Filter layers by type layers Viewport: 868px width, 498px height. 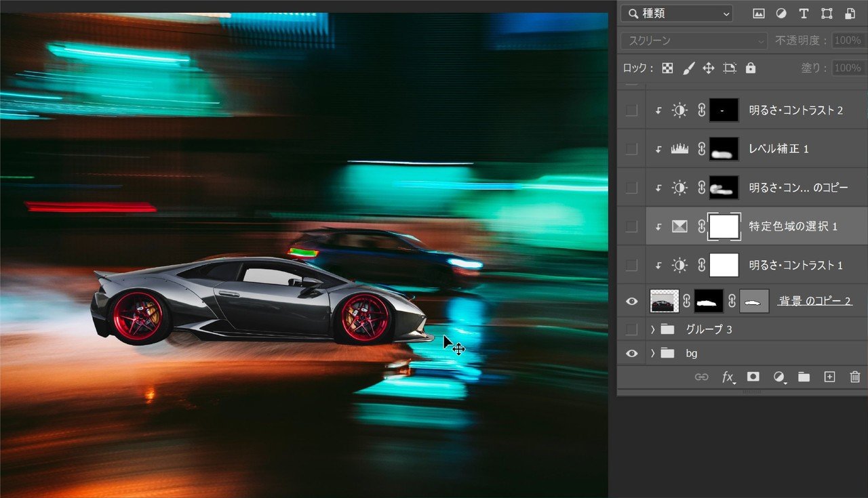tap(803, 14)
